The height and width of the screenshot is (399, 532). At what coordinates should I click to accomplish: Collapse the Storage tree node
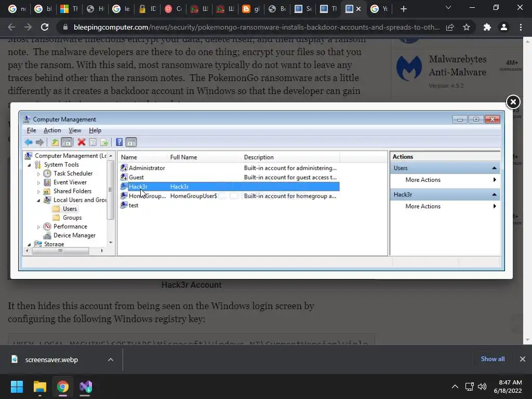[29, 244]
